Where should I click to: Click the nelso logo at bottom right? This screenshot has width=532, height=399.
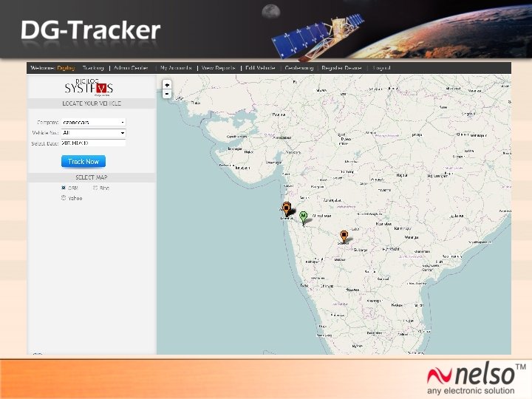point(477,378)
